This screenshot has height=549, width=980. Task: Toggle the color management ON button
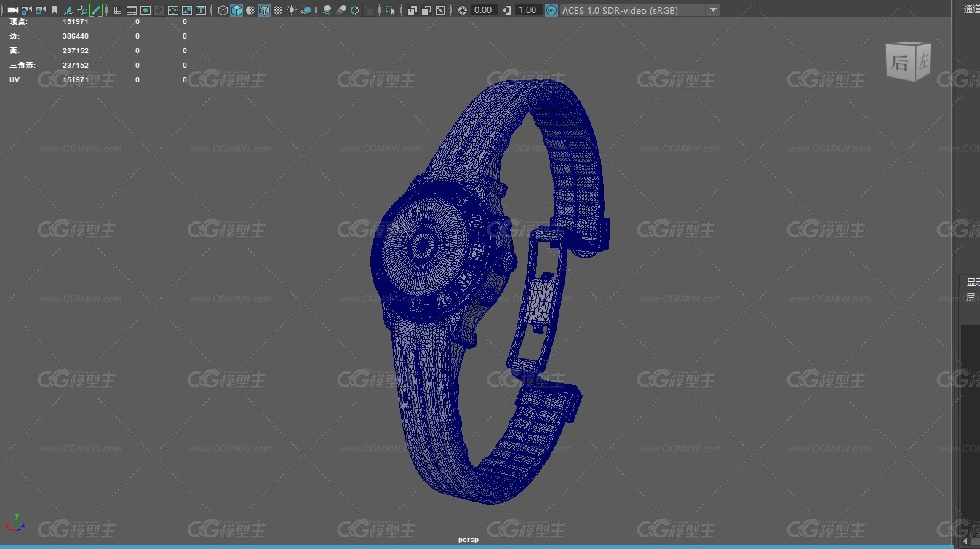coord(551,10)
